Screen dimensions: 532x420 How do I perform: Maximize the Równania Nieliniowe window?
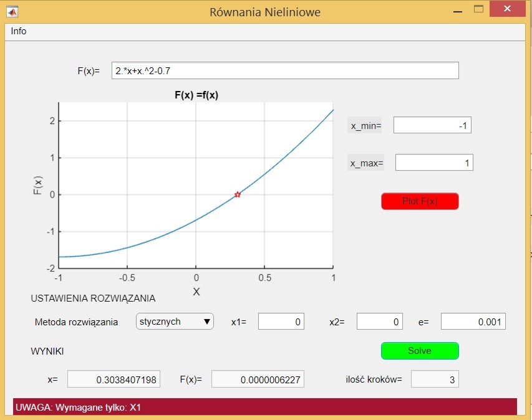click(x=479, y=9)
